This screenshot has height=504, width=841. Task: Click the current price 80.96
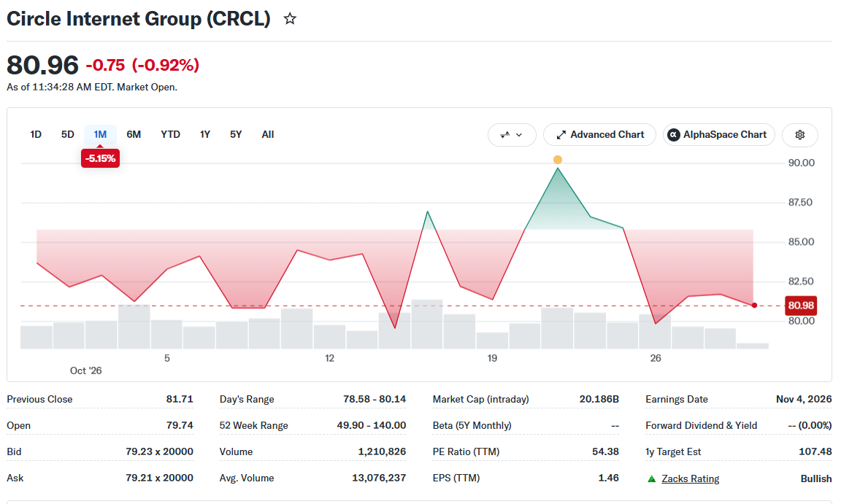click(42, 65)
